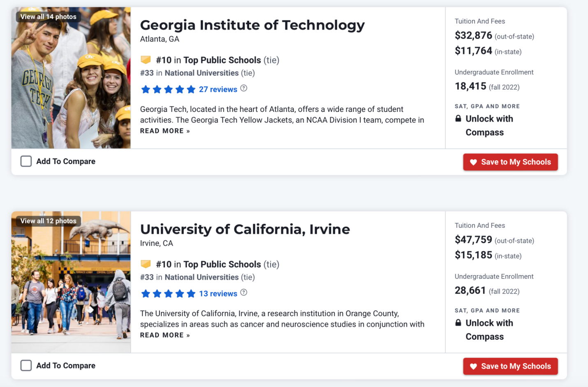Check Add To Compare for UC Irvine
The height and width of the screenshot is (387, 588).
[x=26, y=366]
